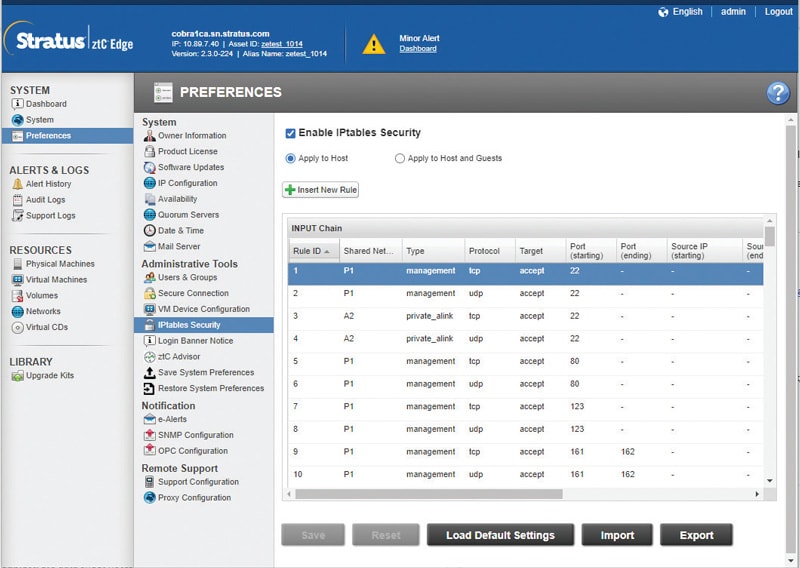Click the Protocol column header
The height and width of the screenshot is (568, 800).
tap(490, 251)
